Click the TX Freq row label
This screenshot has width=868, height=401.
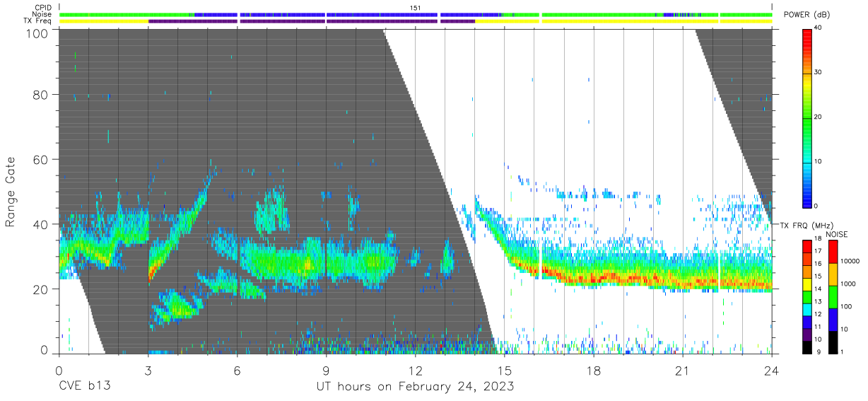pyautogui.click(x=38, y=21)
